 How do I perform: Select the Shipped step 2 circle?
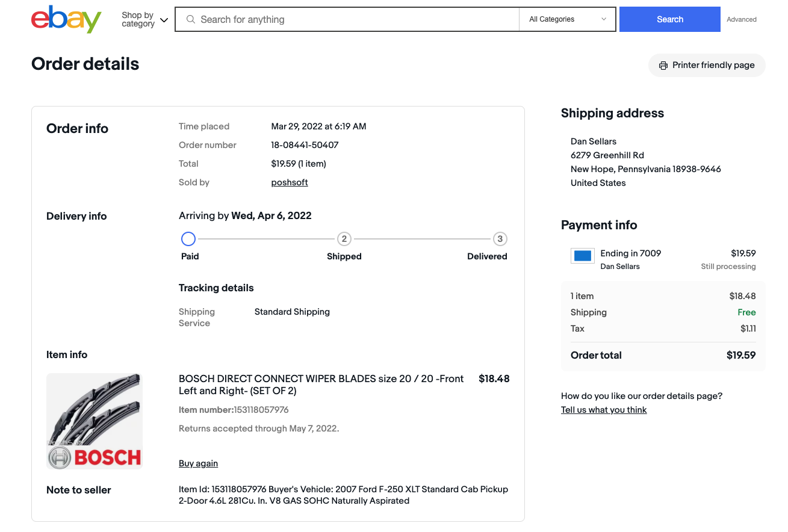[344, 239]
